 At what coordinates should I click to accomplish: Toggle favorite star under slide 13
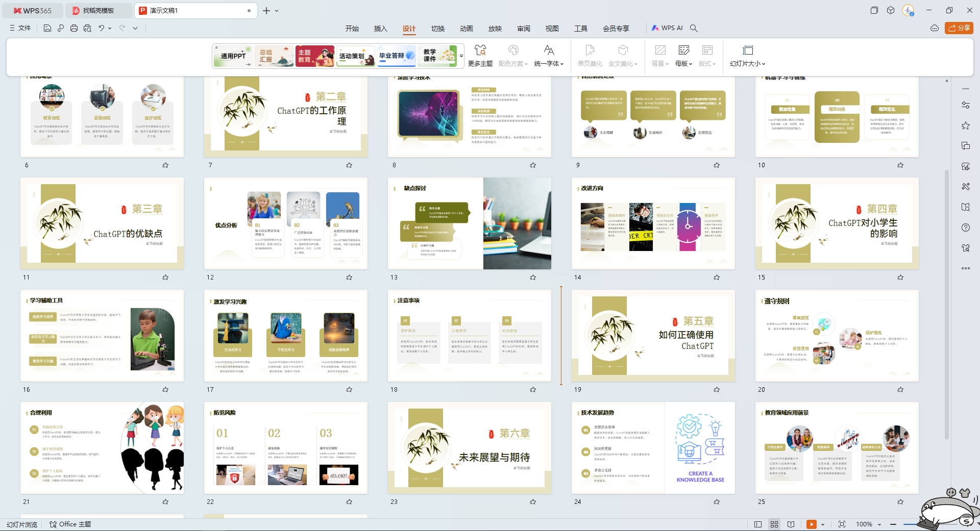point(533,277)
